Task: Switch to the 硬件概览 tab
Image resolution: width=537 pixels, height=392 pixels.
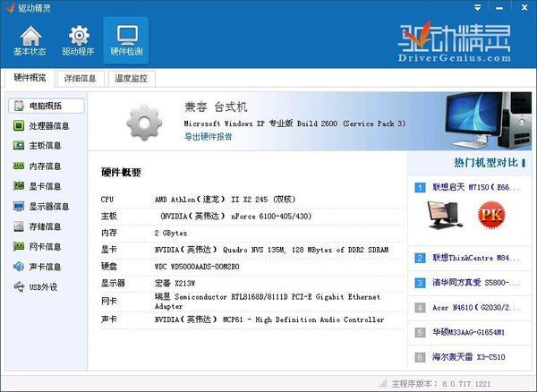Action: (x=30, y=78)
